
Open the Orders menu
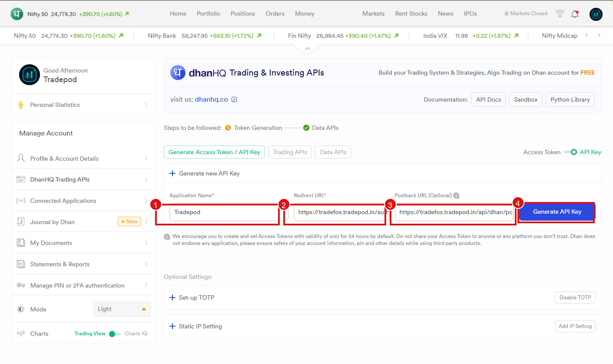pos(275,13)
